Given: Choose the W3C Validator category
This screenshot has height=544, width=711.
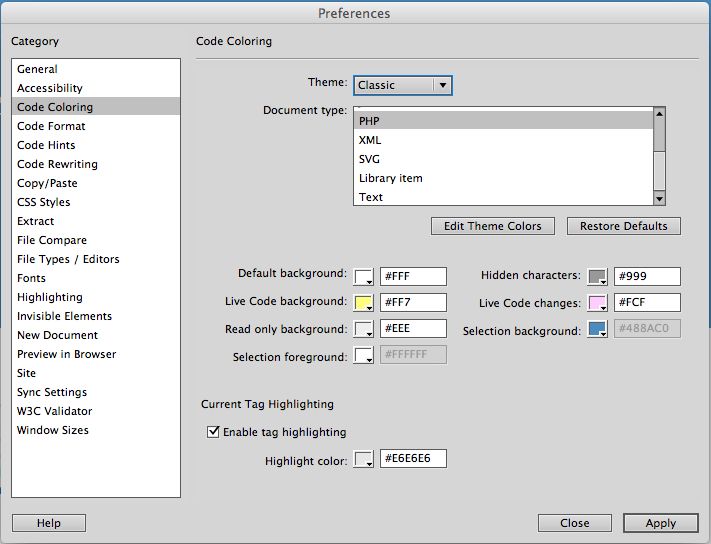Looking at the screenshot, I should pos(96,412).
